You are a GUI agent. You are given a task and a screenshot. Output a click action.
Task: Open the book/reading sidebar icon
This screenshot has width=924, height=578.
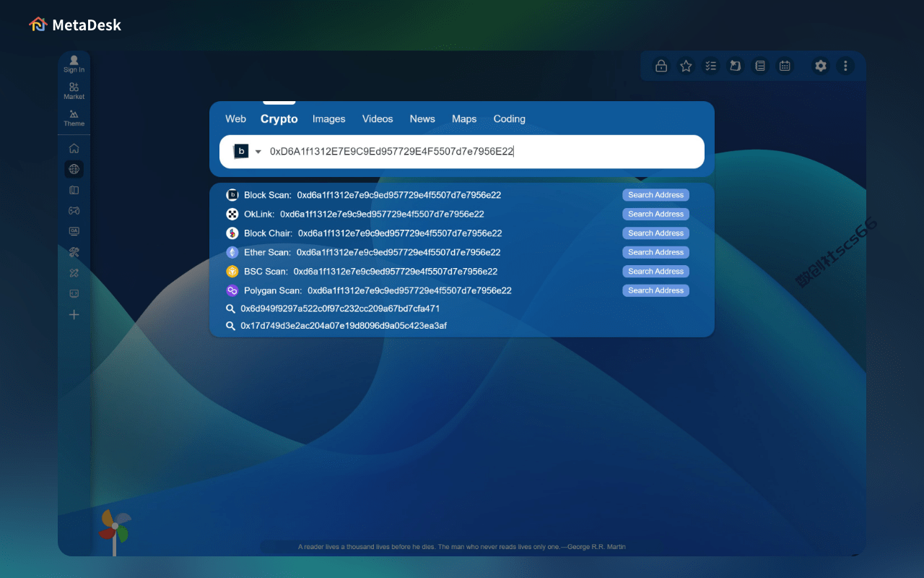(74, 190)
